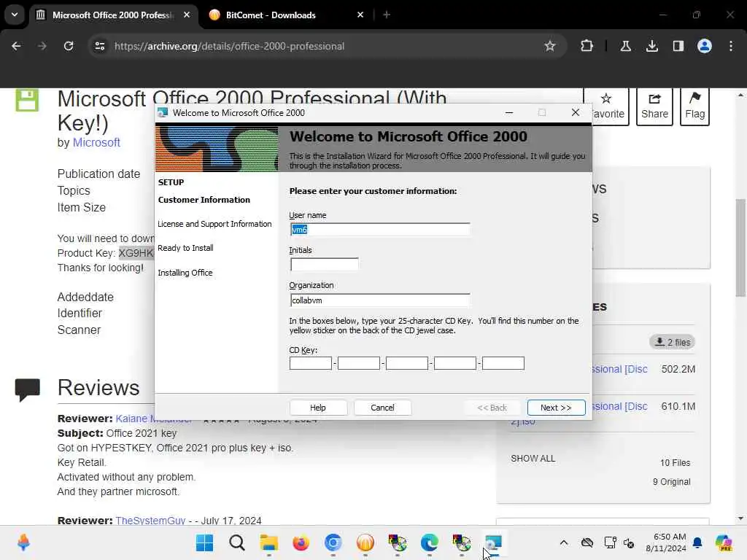The width and height of the screenshot is (747, 560).
Task: Click the User name field in Office setup
Action: (379, 230)
